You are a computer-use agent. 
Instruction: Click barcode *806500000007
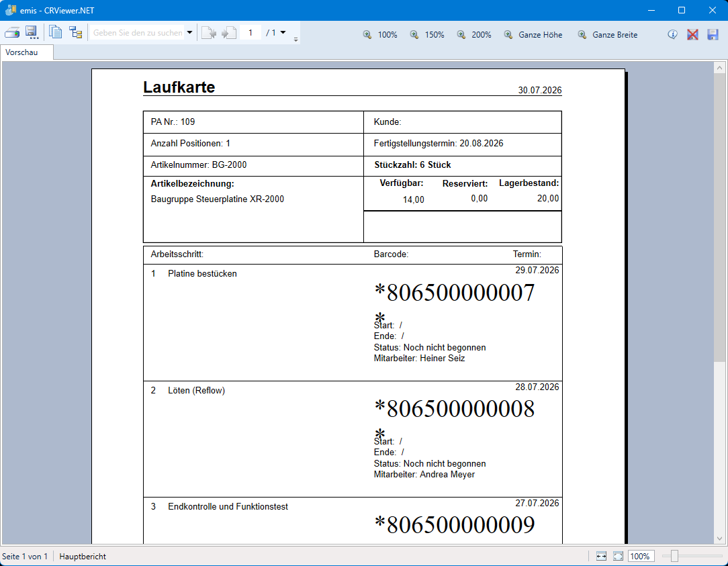pos(455,293)
